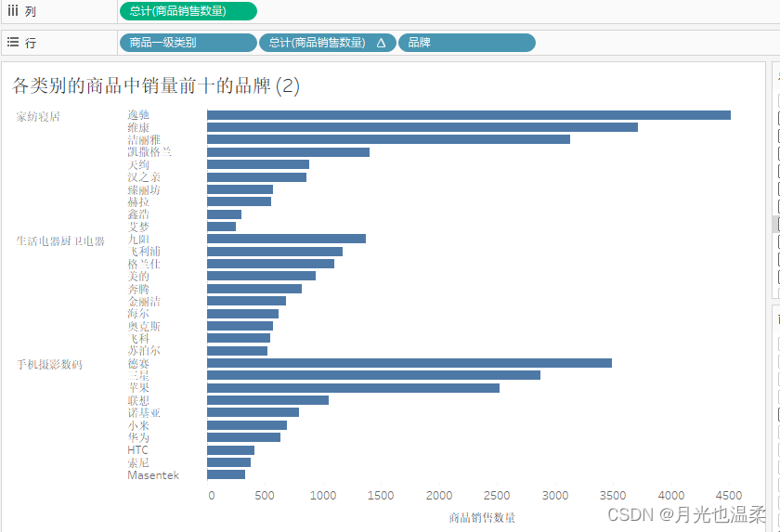Click the Masentek brand label
This screenshot has width=780, height=532.
coord(153,474)
